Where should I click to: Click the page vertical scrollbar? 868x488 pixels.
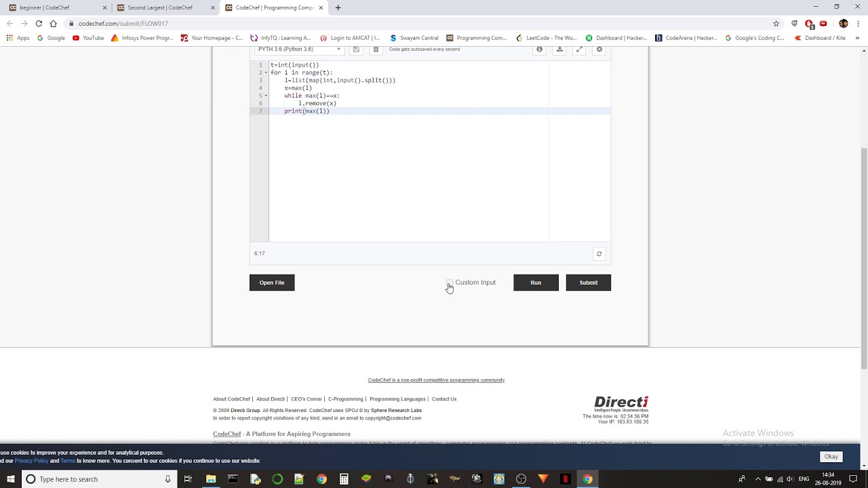pos(864,258)
